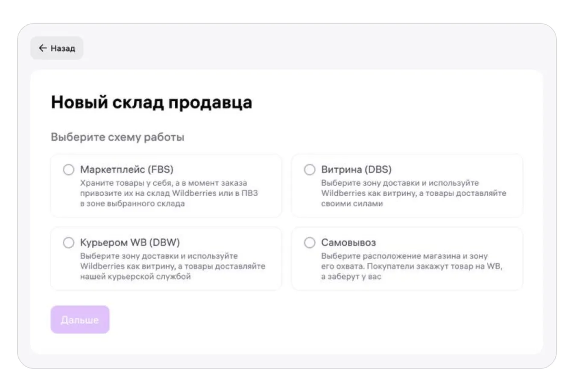The height and width of the screenshot is (392, 574).
Task: Select the Витрина (DBS) radio button
Action: (309, 170)
